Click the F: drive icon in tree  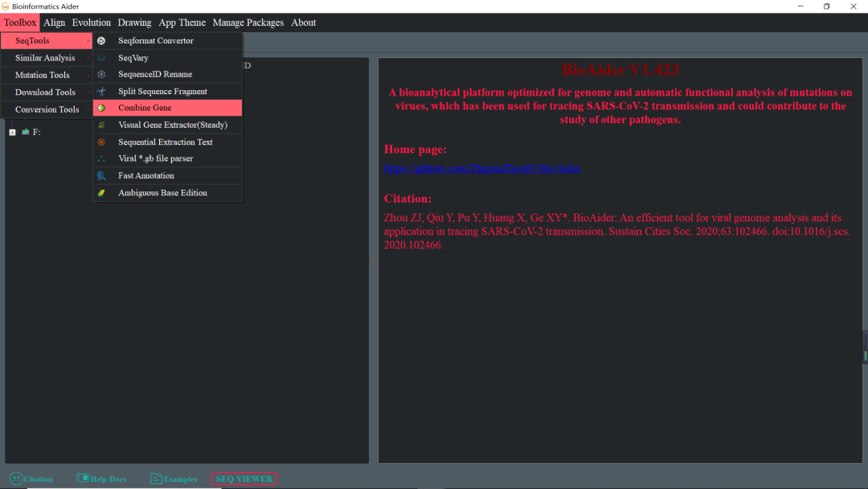pyautogui.click(x=26, y=132)
